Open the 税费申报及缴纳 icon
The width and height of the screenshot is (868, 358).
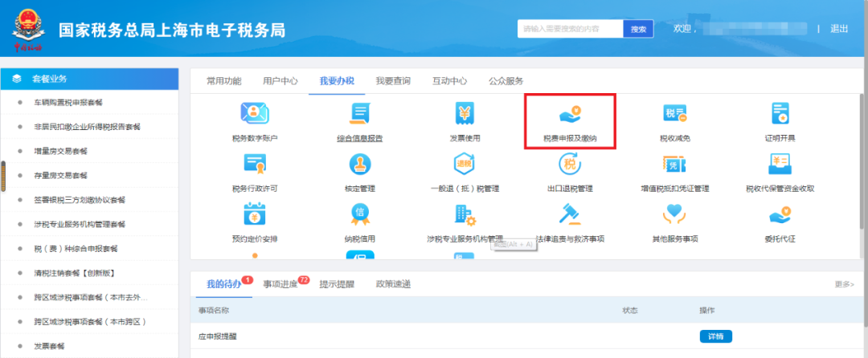(x=570, y=114)
